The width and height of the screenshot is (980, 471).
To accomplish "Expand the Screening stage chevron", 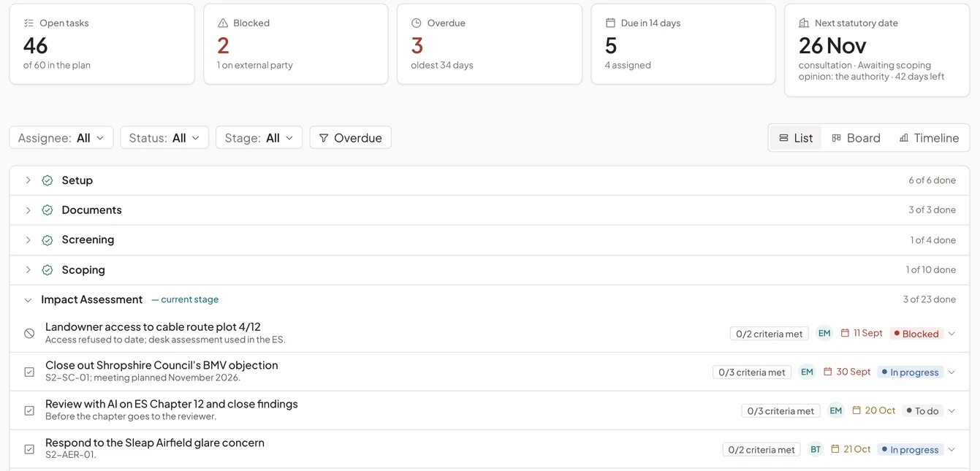I will click(x=28, y=240).
